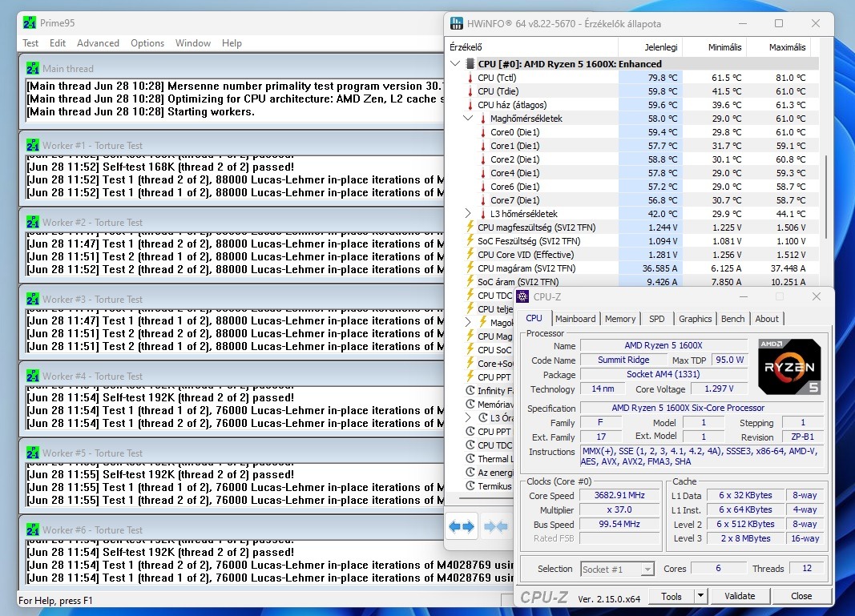Viewport: 855px width, 616px height.
Task: Click the HWiNFO title bar app icon
Action: point(457,23)
